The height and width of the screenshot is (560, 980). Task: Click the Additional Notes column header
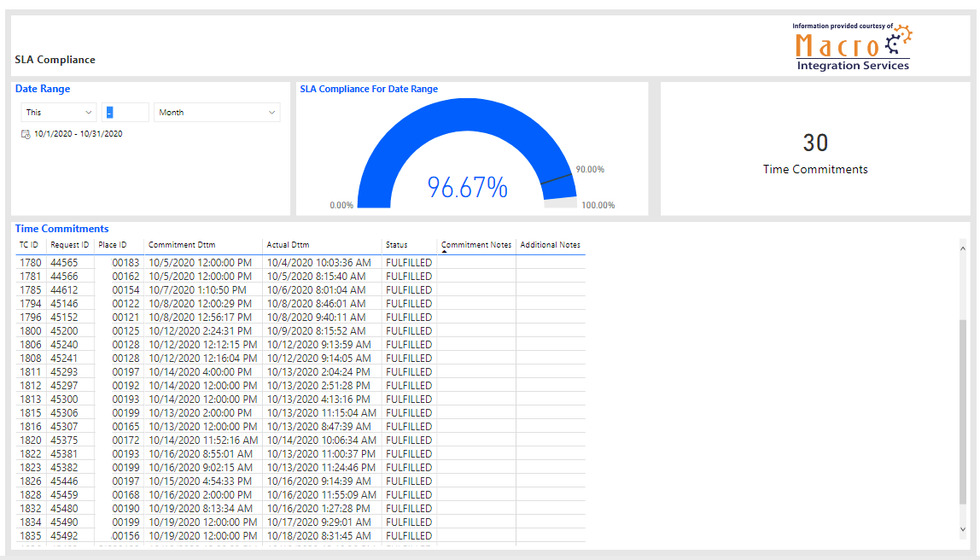coord(550,245)
